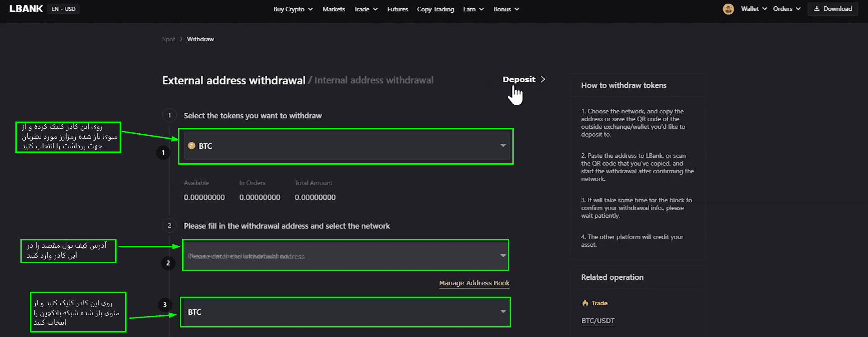This screenshot has height=337, width=868.
Task: Click the 'It will take some time' instruction
Action: click(x=637, y=208)
